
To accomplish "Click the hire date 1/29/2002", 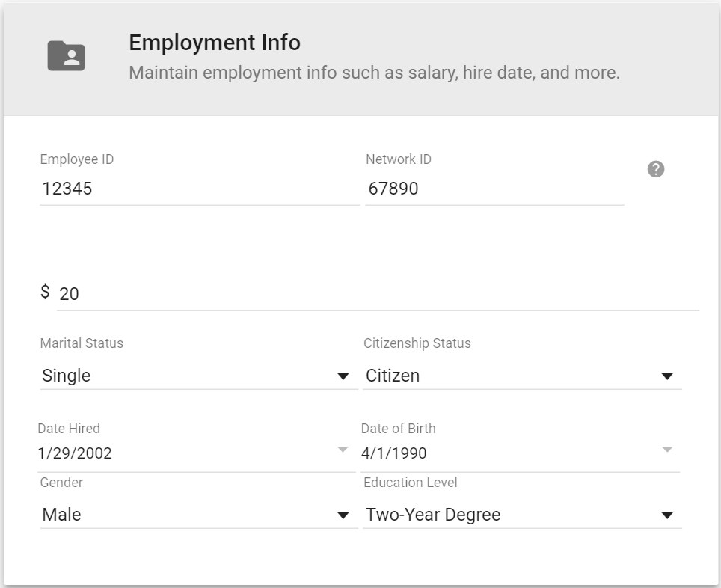I will coord(75,453).
